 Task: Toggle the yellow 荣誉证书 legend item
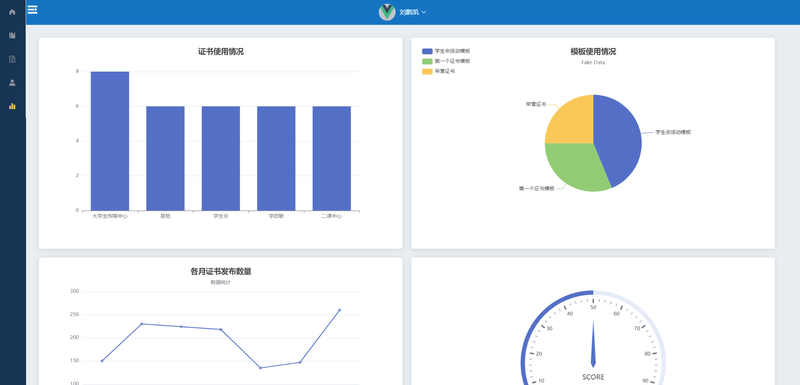click(439, 71)
